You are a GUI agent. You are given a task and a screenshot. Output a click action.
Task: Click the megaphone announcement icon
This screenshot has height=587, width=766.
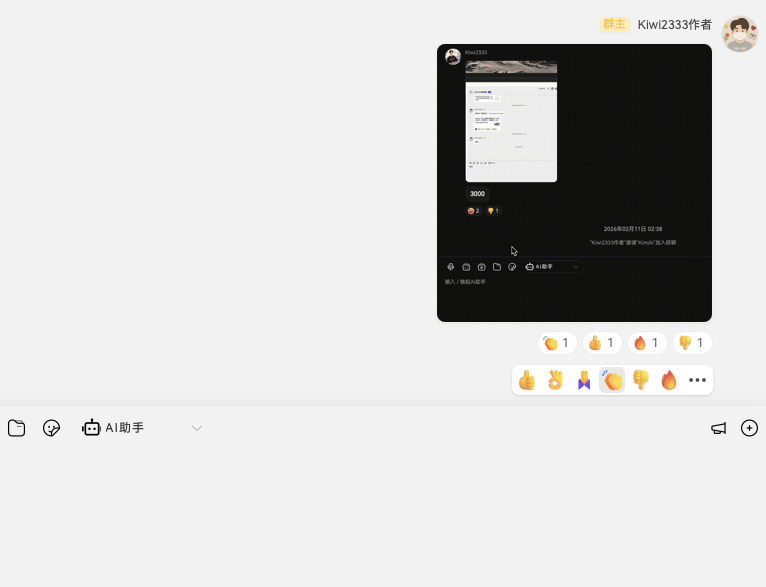(718, 428)
